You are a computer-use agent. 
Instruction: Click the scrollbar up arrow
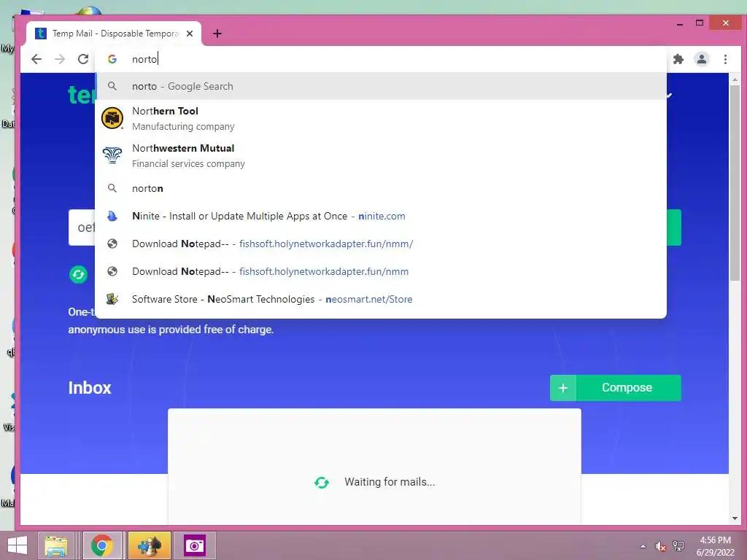735,79
